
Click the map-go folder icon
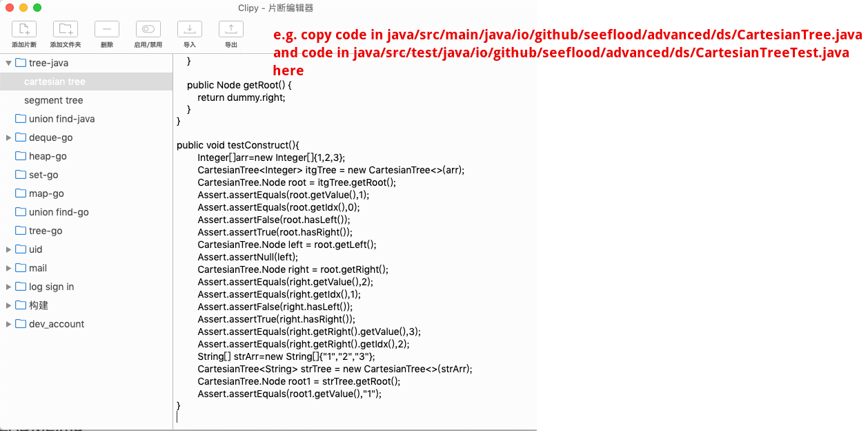coord(20,193)
